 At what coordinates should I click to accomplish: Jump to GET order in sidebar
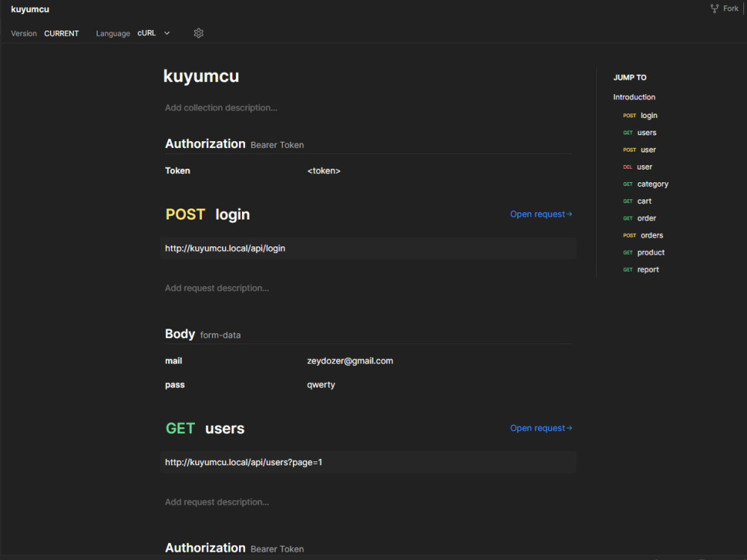click(639, 219)
